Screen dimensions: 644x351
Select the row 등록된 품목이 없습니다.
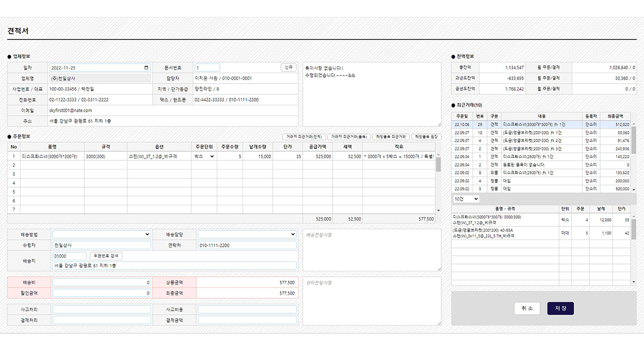tap(541, 164)
